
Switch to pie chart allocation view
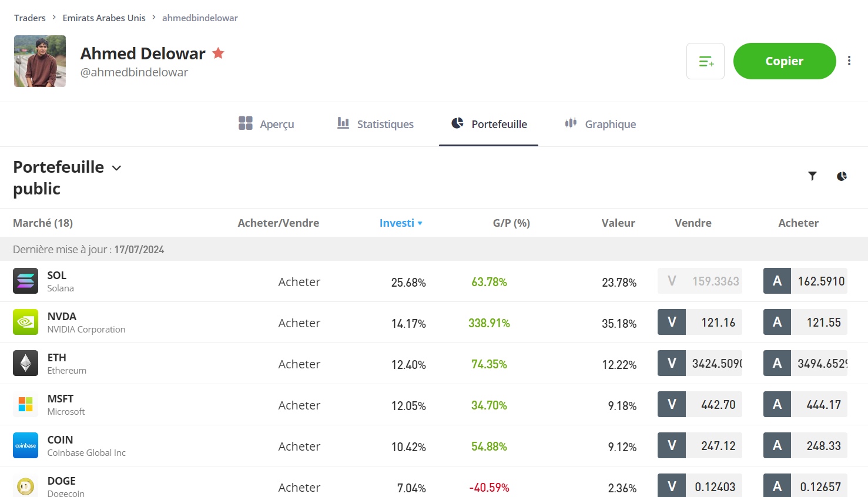842,176
